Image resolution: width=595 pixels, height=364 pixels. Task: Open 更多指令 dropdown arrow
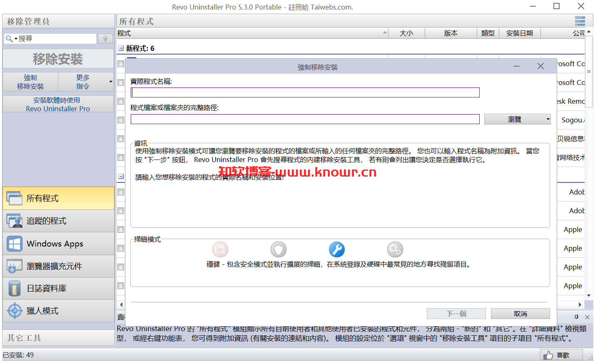tap(111, 82)
